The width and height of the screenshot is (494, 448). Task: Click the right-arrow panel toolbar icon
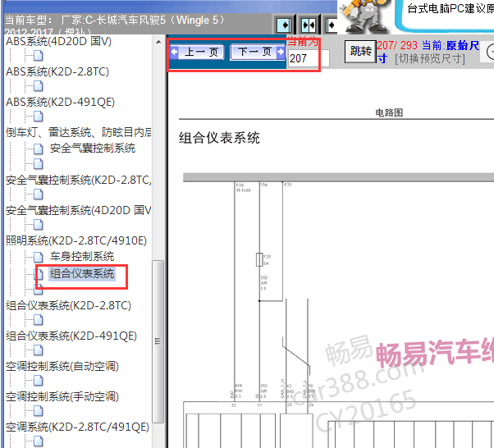(x=284, y=25)
